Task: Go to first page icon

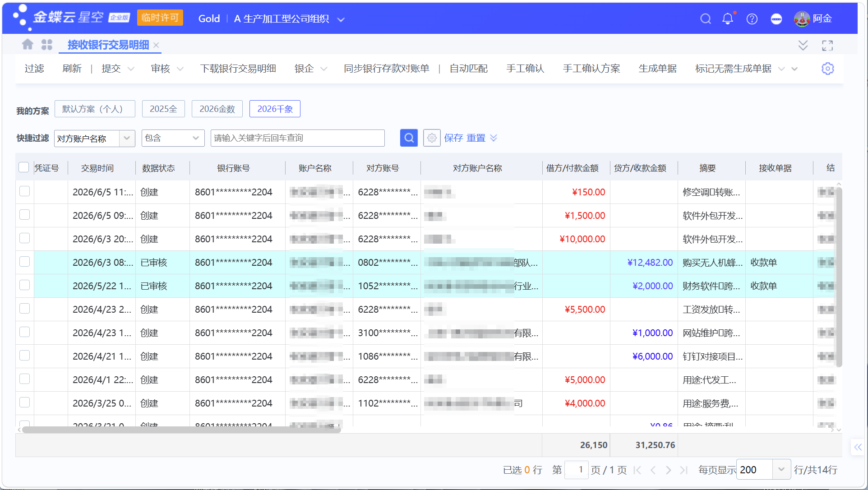Action: tap(637, 470)
